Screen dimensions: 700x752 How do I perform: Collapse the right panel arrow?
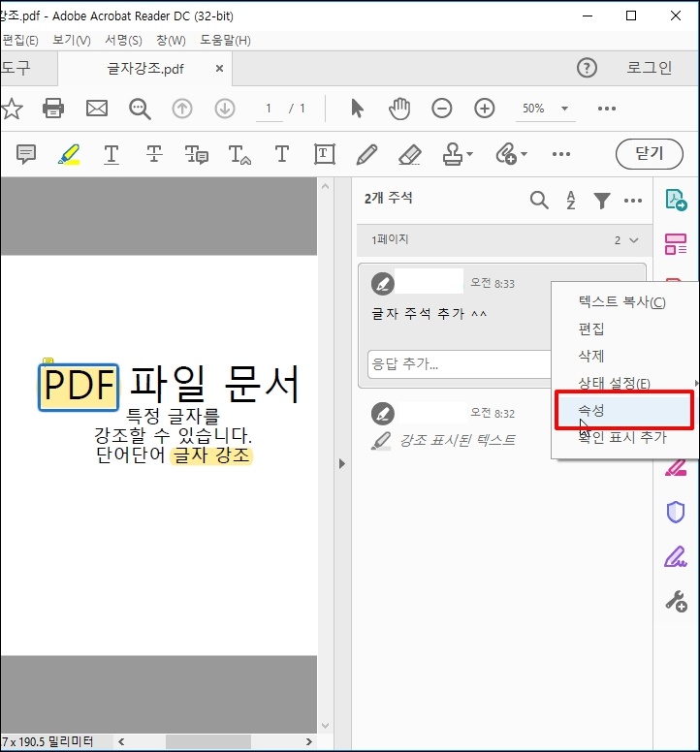(x=341, y=464)
